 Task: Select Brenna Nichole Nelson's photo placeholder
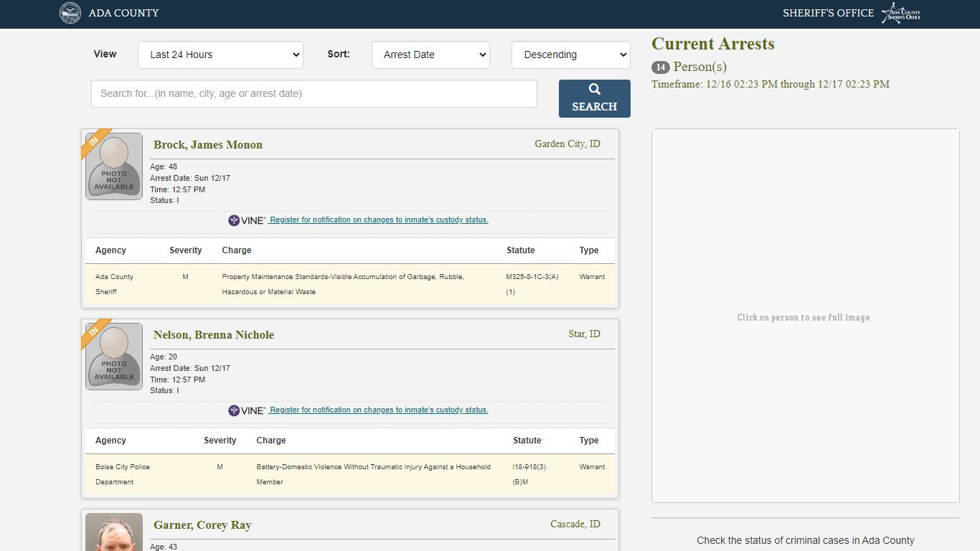114,357
